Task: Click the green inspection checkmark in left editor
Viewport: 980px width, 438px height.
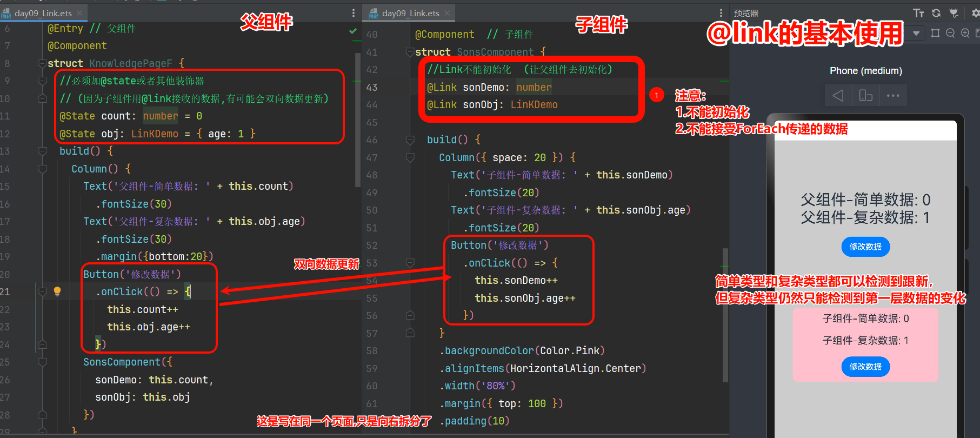Action: pyautogui.click(x=353, y=31)
